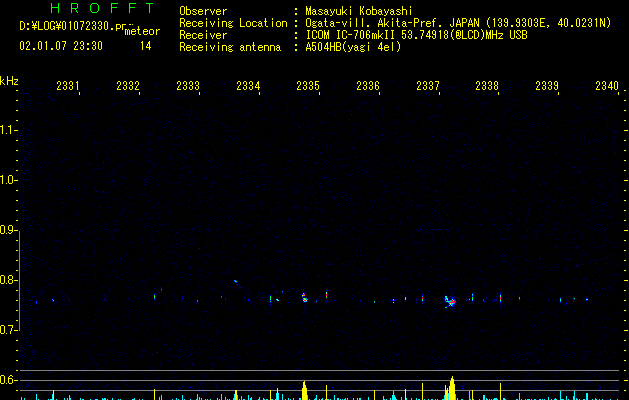Click time axis marker 2340

pyautogui.click(x=607, y=86)
